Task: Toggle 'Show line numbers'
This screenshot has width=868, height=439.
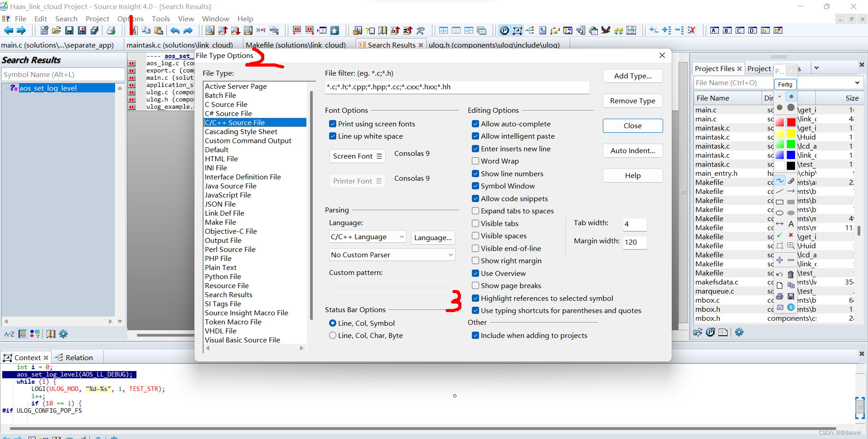Action: tap(475, 174)
